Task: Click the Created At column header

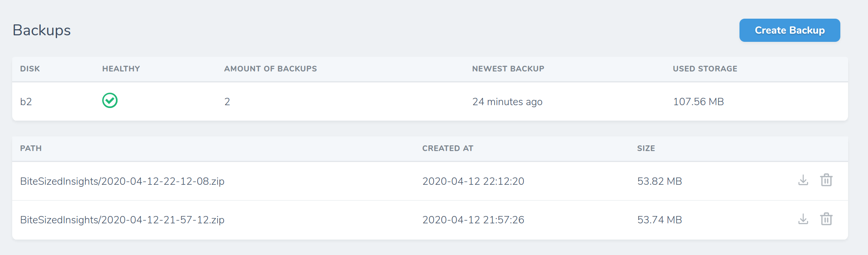Action: [x=448, y=148]
